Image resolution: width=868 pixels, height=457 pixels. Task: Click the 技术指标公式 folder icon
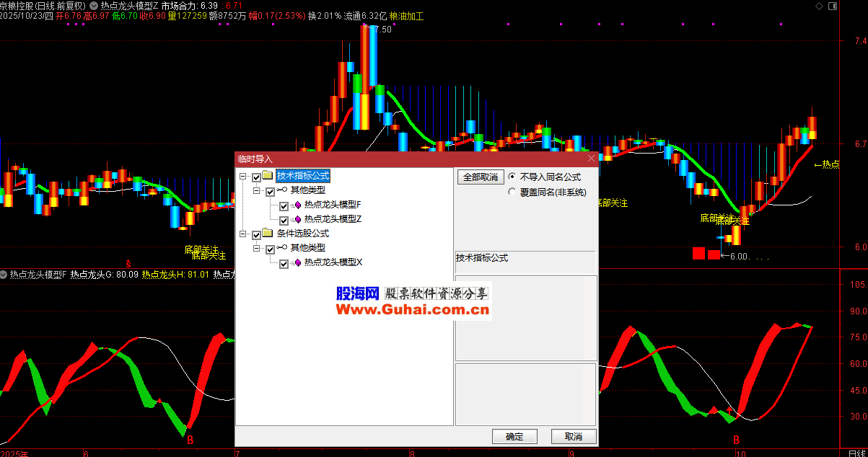click(268, 176)
